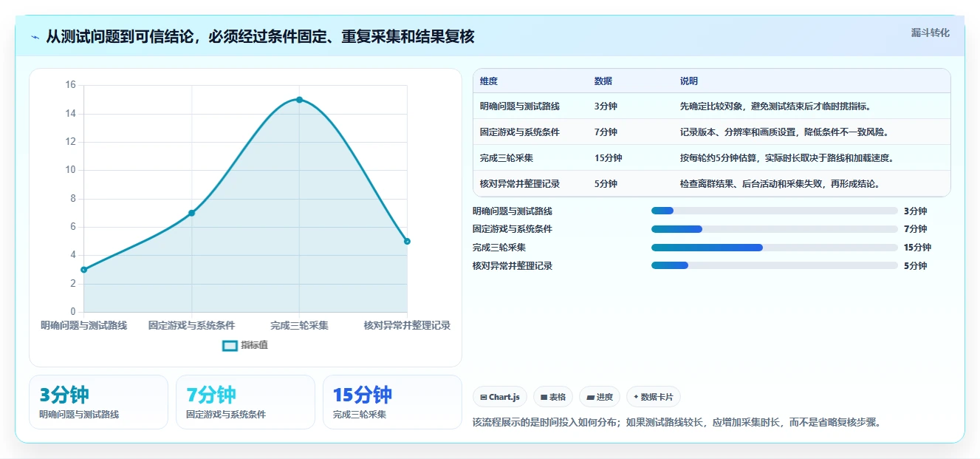Click x-axis label 完成三轮采集
This screenshot has height=459, width=980.
[x=299, y=325]
